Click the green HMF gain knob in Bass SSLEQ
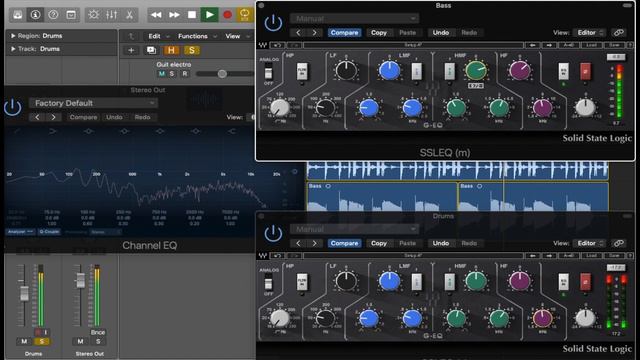Viewport: 640px width, 360px height. point(476,70)
